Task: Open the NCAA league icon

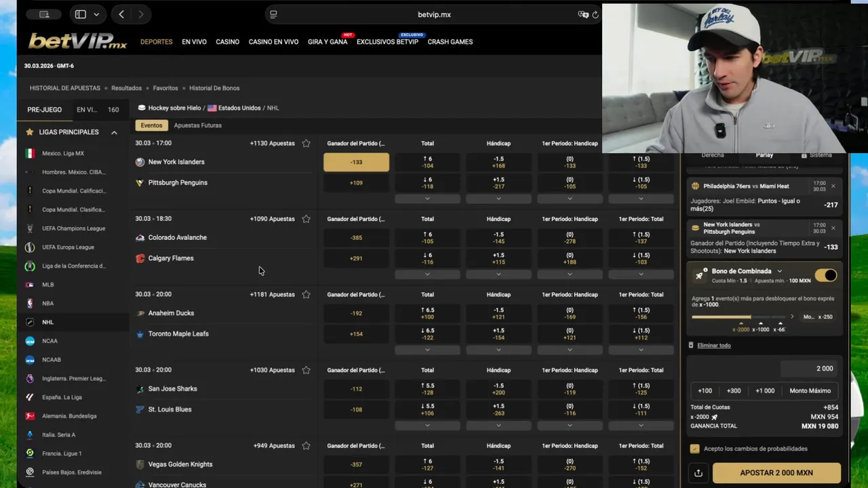Action: [30, 341]
